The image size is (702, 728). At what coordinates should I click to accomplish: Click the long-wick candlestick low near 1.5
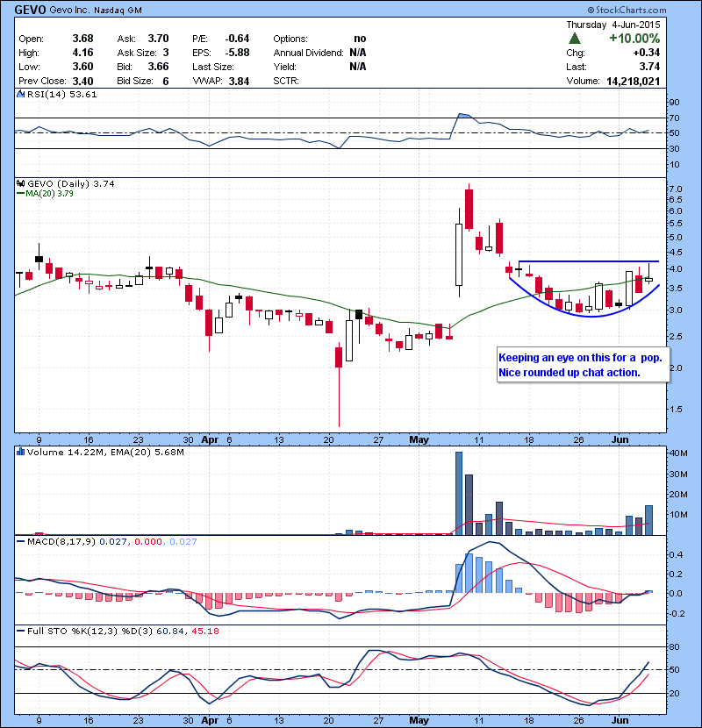click(x=339, y=385)
